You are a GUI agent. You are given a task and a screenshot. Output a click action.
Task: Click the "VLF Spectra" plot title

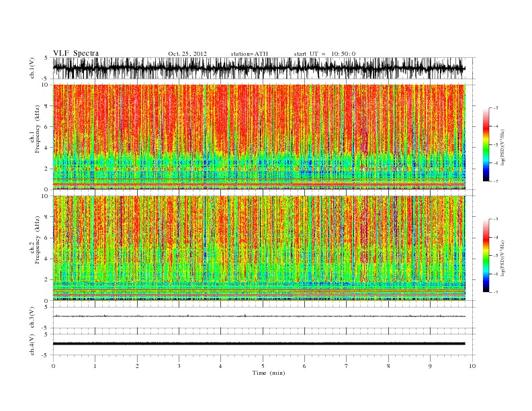coord(76,53)
